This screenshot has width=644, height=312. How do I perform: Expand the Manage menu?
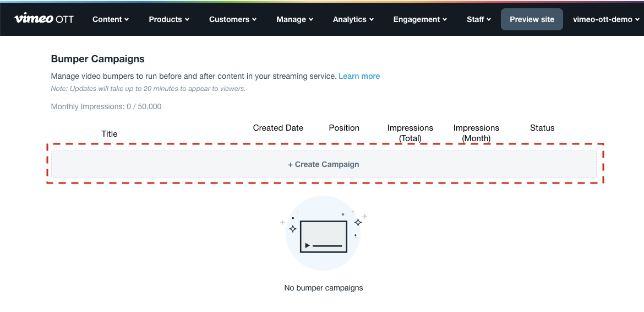294,19
